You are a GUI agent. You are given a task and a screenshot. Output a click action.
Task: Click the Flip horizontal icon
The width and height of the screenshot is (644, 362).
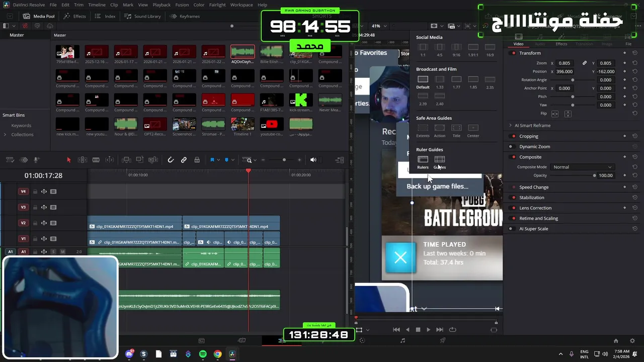pyautogui.click(x=555, y=114)
